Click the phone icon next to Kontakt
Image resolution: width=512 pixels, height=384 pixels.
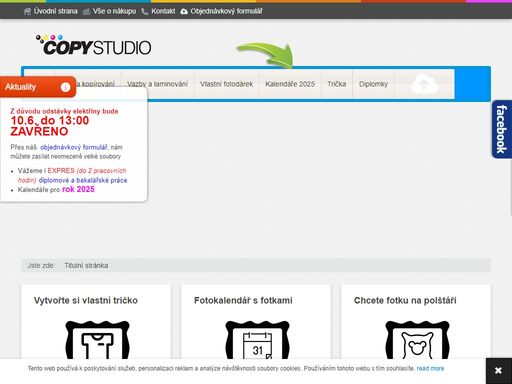[145, 12]
